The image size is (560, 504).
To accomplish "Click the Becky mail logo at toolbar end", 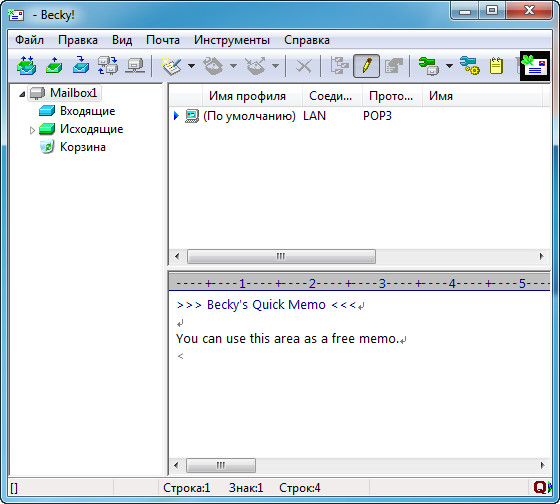I will point(535,66).
